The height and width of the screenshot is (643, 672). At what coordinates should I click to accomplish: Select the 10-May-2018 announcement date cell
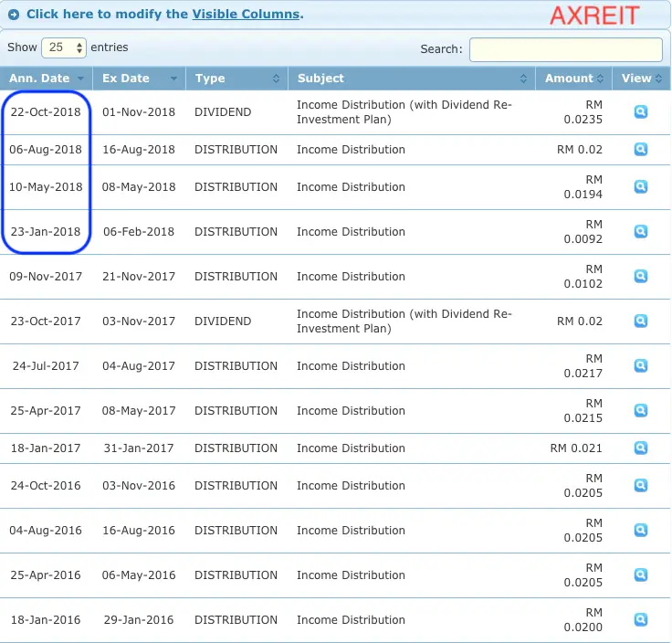(46, 187)
